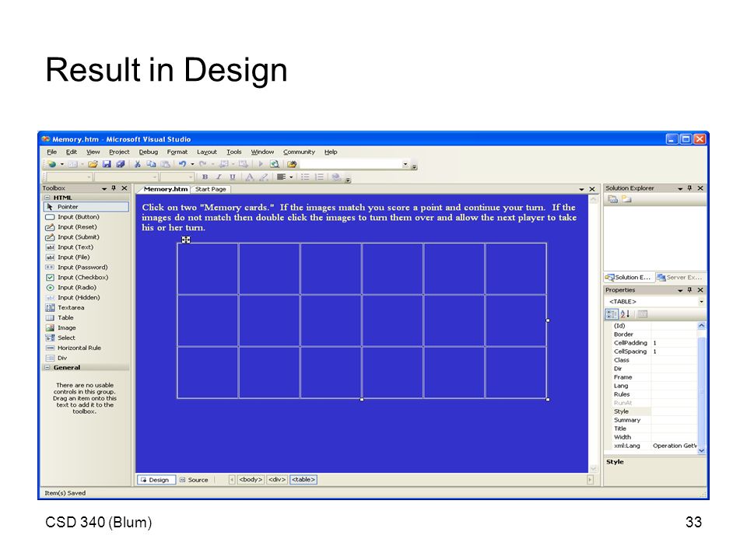Click the text alignment icon
Viewport: 747px width, 560px height.
click(281, 177)
